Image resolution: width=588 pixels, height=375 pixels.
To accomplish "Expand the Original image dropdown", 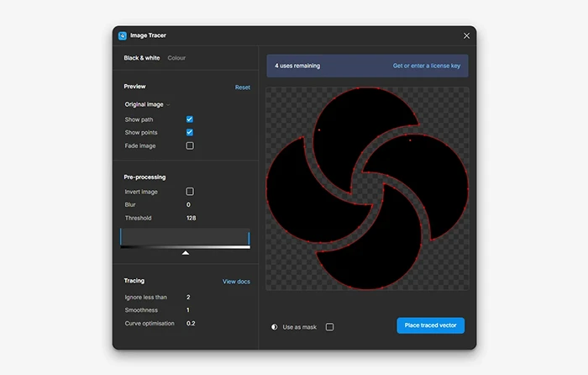I will 147,105.
